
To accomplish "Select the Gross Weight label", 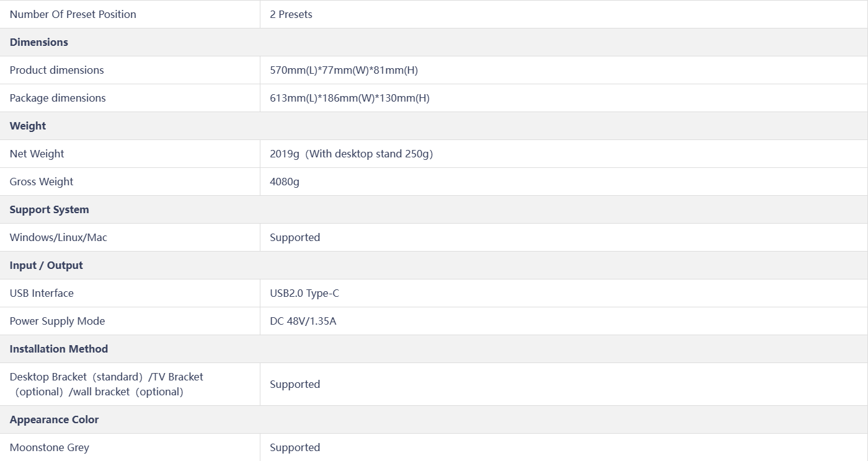I will [42, 182].
